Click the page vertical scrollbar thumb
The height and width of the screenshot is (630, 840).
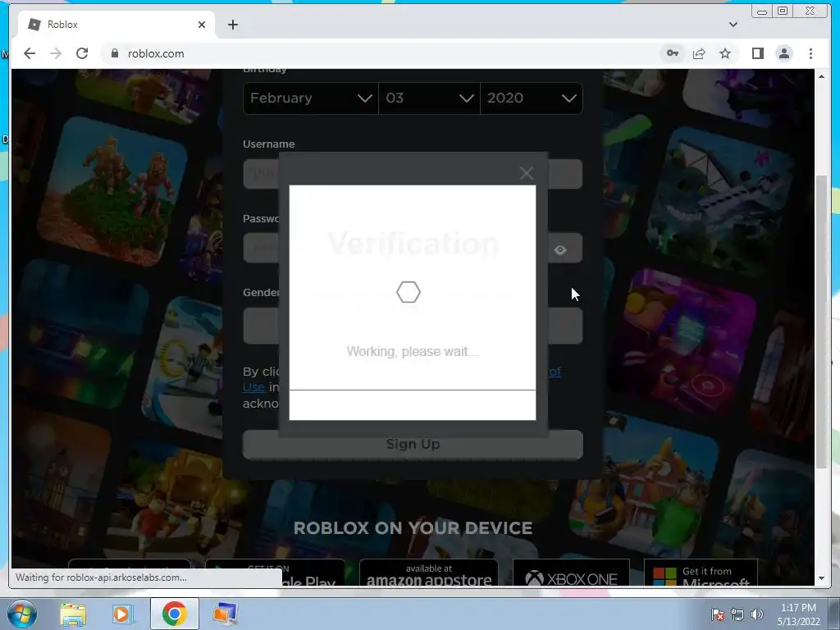point(822,322)
